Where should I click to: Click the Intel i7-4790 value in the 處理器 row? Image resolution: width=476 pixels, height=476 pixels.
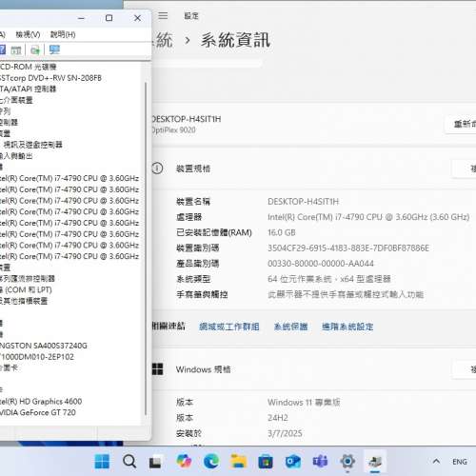pos(368,217)
